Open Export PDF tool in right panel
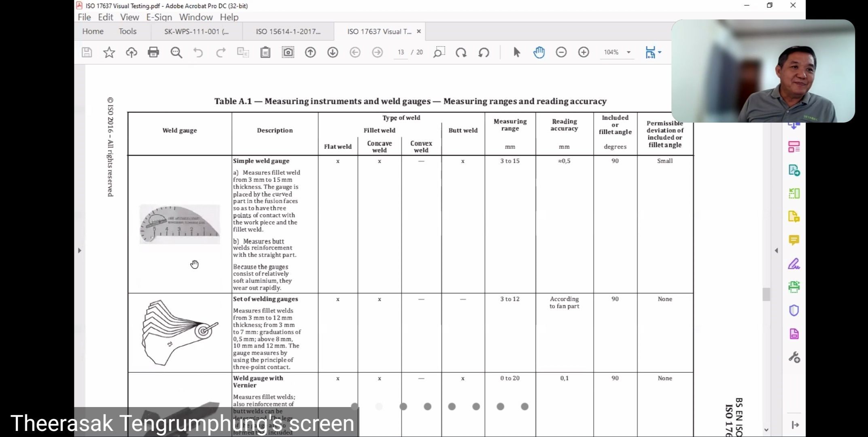This screenshot has height=437, width=868. (x=794, y=170)
